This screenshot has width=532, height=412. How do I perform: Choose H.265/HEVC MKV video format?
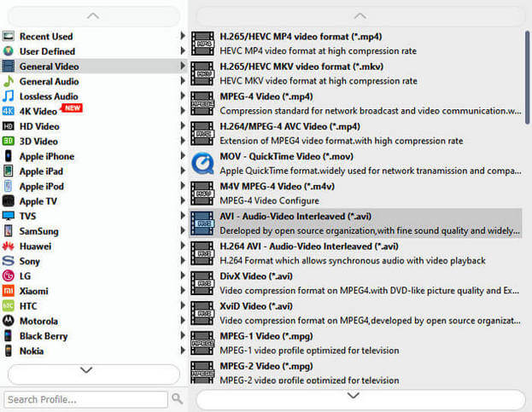(x=355, y=73)
